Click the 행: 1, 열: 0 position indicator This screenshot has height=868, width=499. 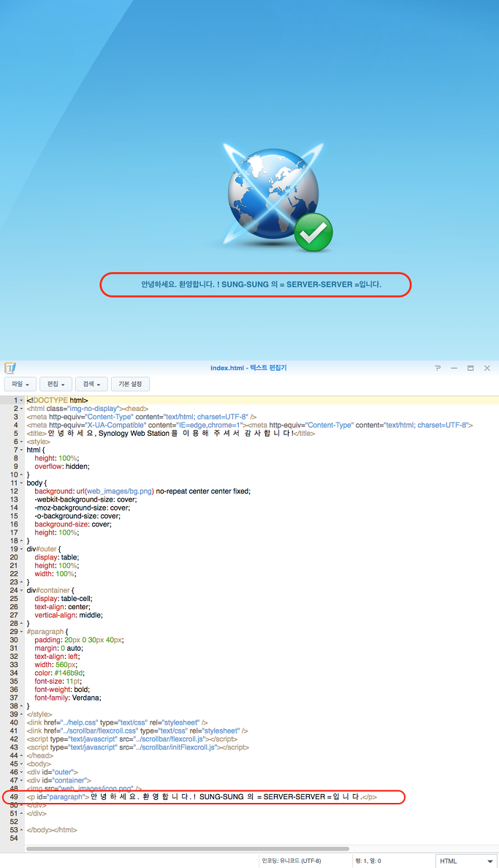[368, 861]
